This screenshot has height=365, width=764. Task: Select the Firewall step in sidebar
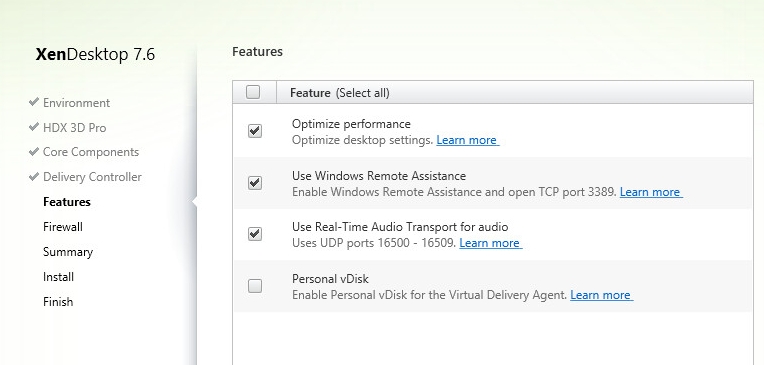pyautogui.click(x=63, y=227)
